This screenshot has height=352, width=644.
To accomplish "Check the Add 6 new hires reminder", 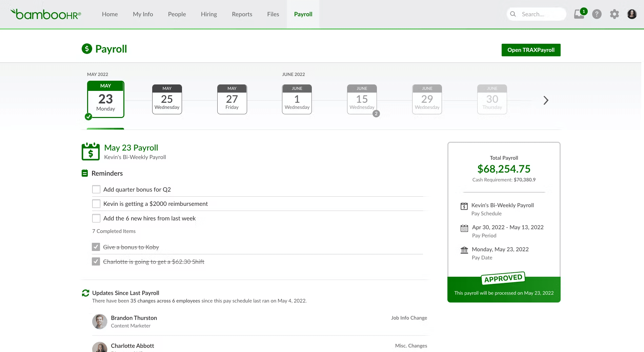I will coord(96,218).
